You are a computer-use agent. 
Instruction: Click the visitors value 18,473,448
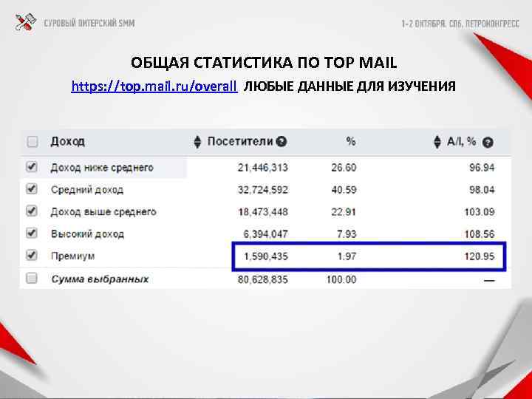coord(262,212)
